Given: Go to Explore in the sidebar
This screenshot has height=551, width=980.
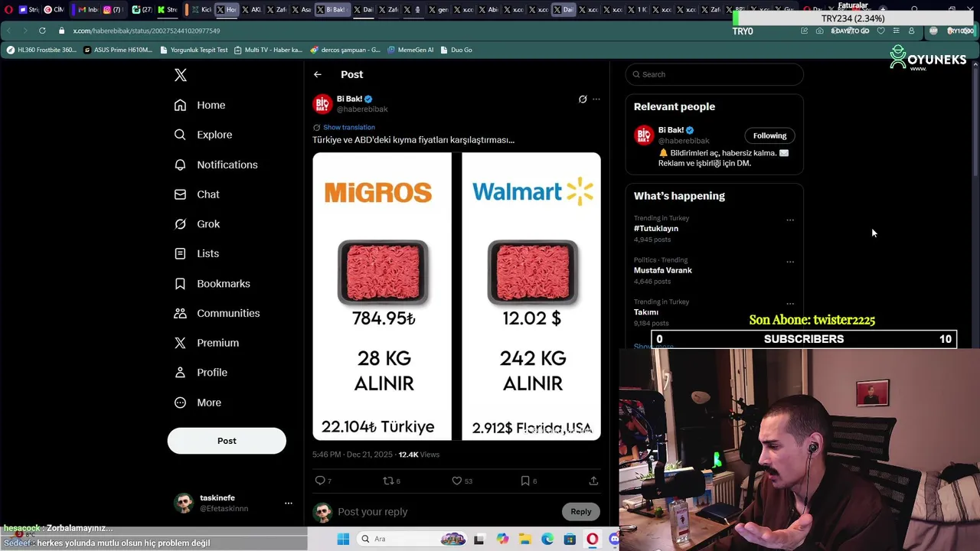Looking at the screenshot, I should (203, 135).
